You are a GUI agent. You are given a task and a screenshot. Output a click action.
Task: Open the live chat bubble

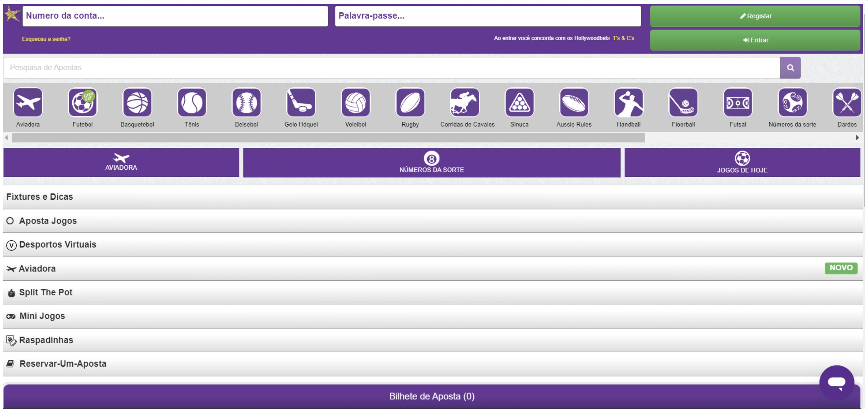(x=837, y=383)
